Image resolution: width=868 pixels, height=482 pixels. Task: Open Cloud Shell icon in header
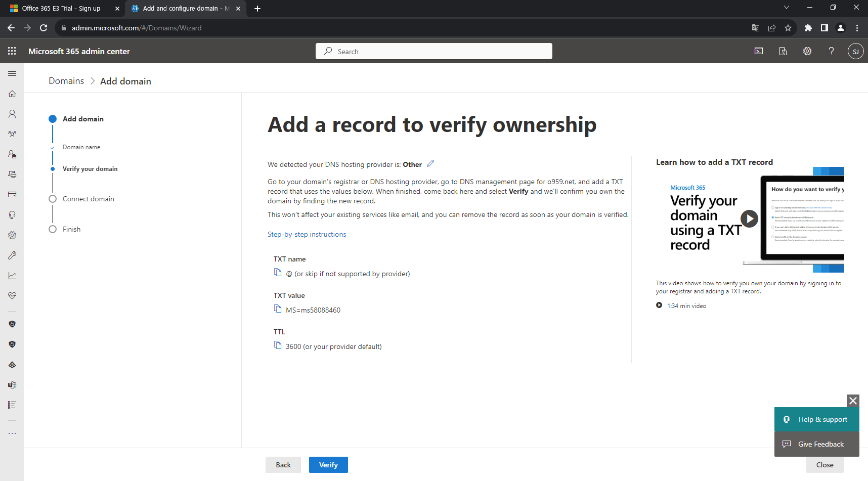759,51
